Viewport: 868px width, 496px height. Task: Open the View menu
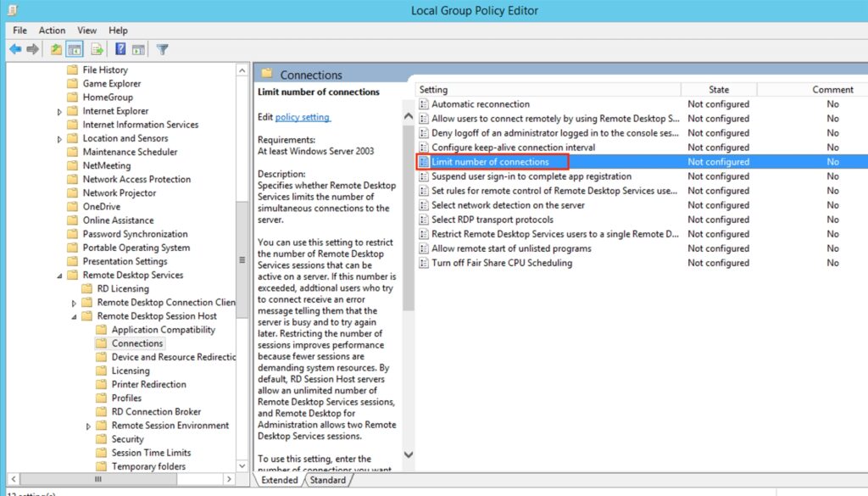pos(86,31)
